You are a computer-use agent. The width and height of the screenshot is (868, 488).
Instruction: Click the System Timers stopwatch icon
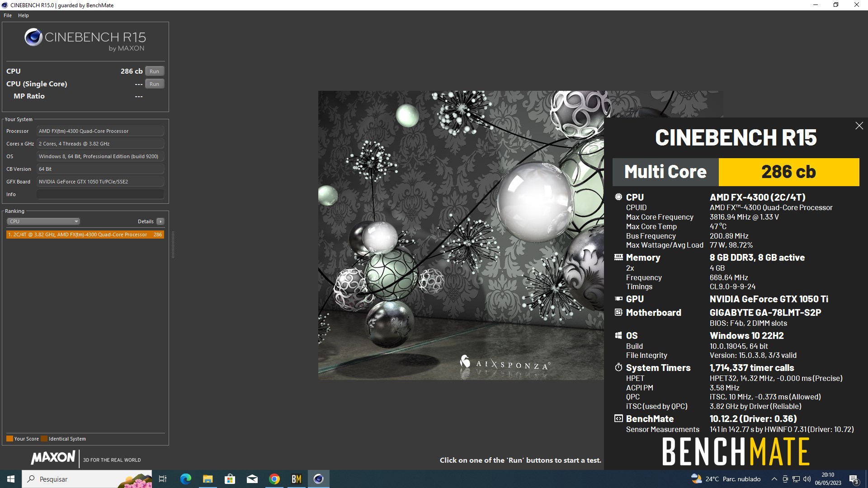(618, 367)
